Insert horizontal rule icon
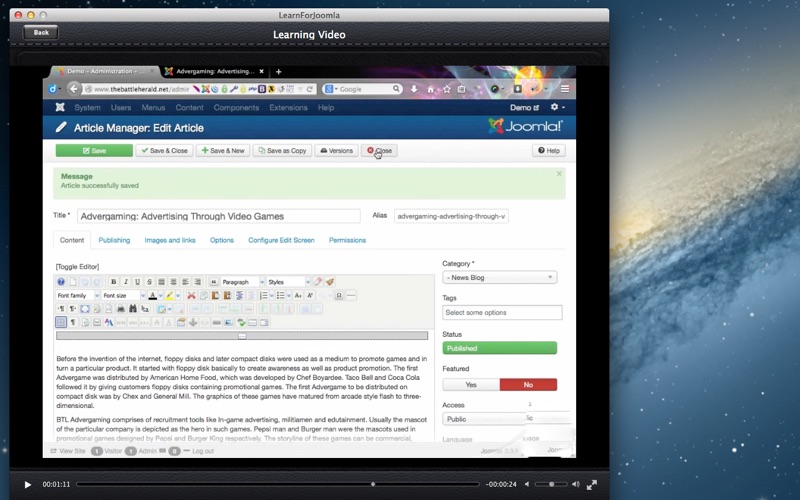Viewport: 800px width, 500px height. (x=351, y=295)
